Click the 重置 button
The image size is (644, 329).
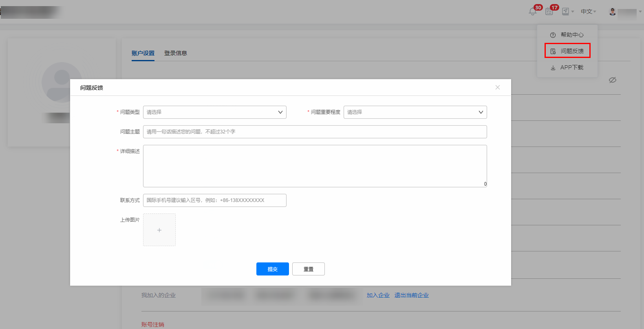click(x=309, y=269)
